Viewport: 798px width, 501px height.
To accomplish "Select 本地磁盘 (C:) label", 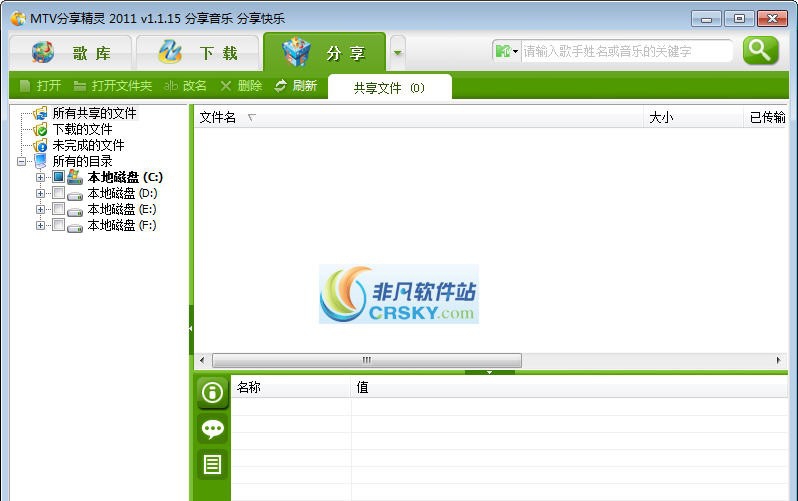I will coord(125,177).
